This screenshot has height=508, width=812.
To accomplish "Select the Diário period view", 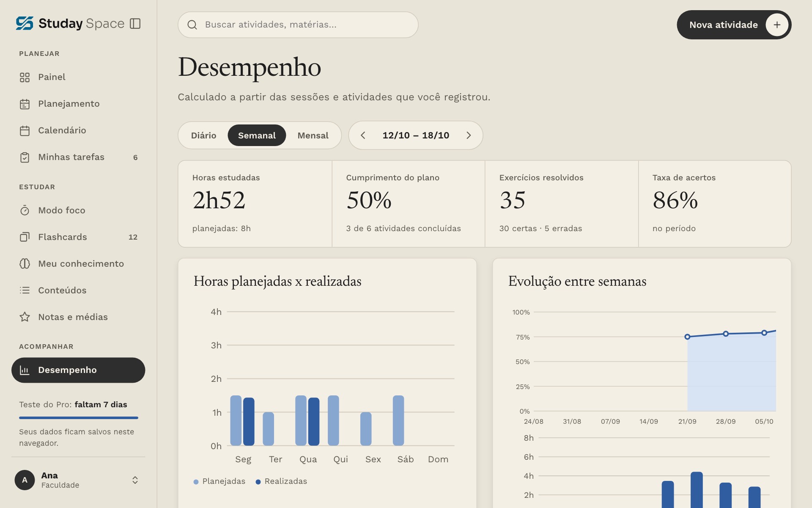I will coord(203,135).
